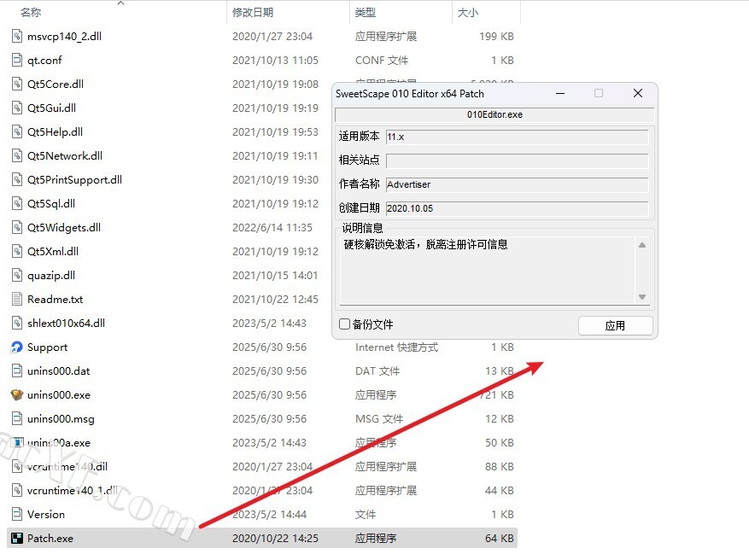749x560 pixels.
Task: Click the 说明信息 description text area
Action: click(x=487, y=271)
